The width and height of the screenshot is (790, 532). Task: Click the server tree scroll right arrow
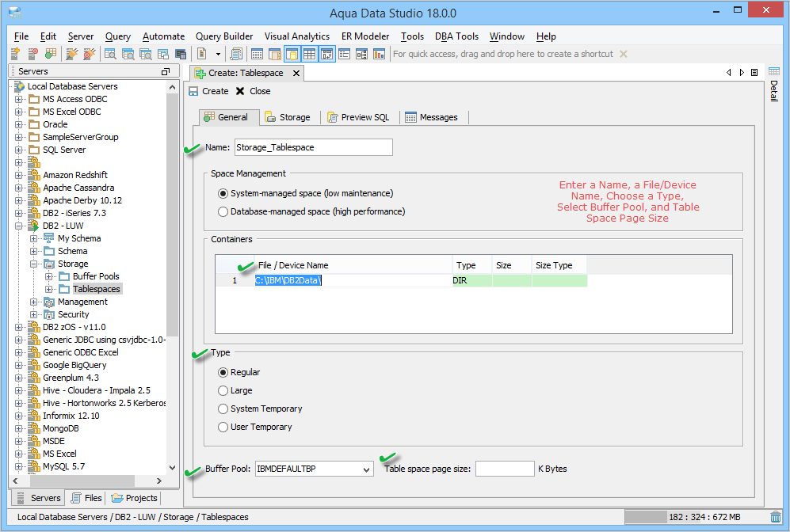tap(159, 481)
